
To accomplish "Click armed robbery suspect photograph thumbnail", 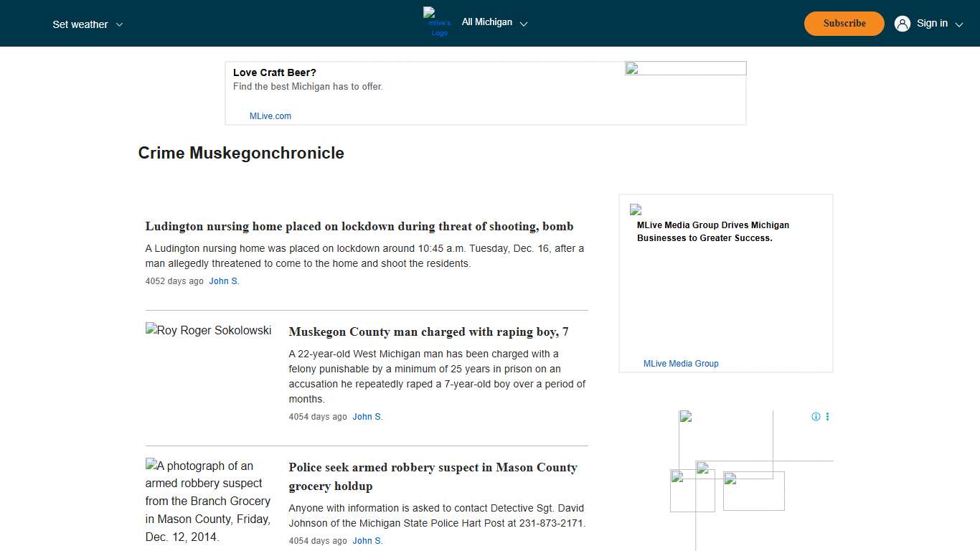I will tap(209, 501).
